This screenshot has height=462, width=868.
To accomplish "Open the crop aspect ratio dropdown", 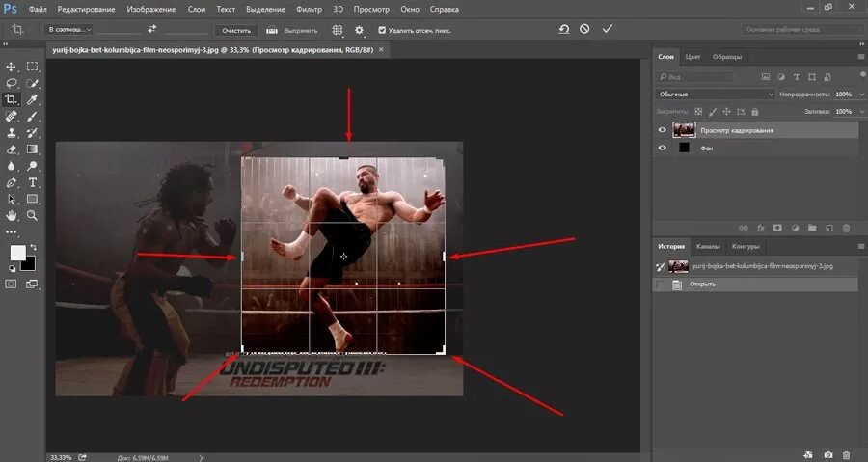I will [x=68, y=30].
